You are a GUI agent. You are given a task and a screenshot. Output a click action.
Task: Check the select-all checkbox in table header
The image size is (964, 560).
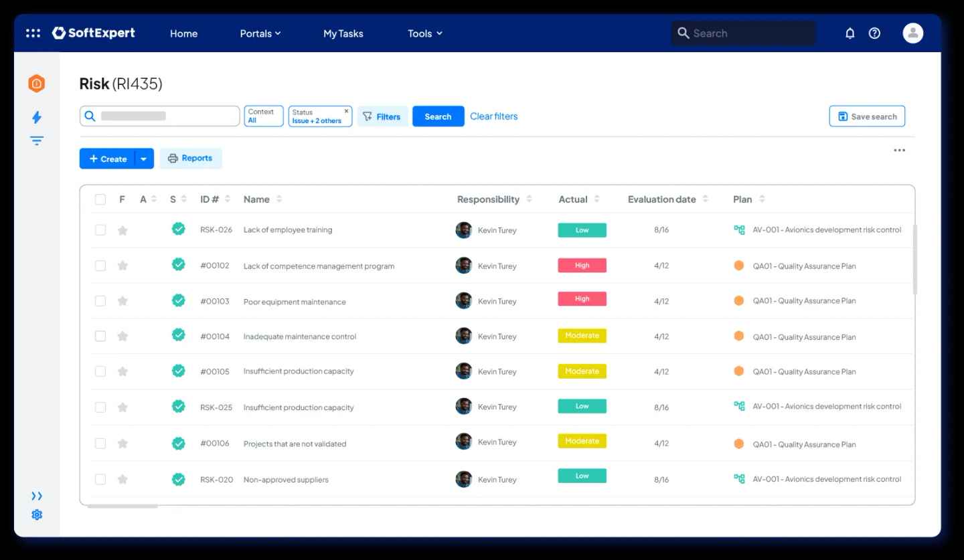click(x=100, y=199)
